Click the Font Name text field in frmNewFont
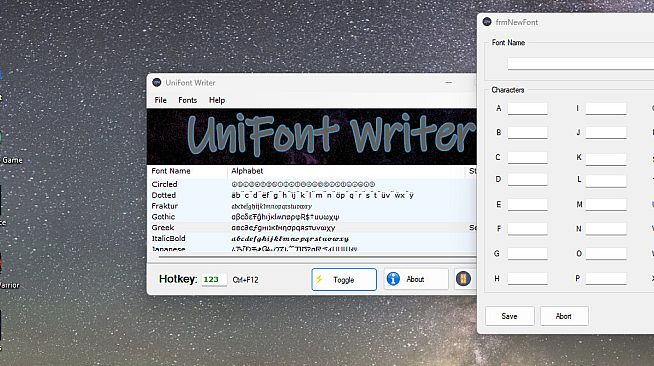This screenshot has height=366, width=654. (581, 64)
